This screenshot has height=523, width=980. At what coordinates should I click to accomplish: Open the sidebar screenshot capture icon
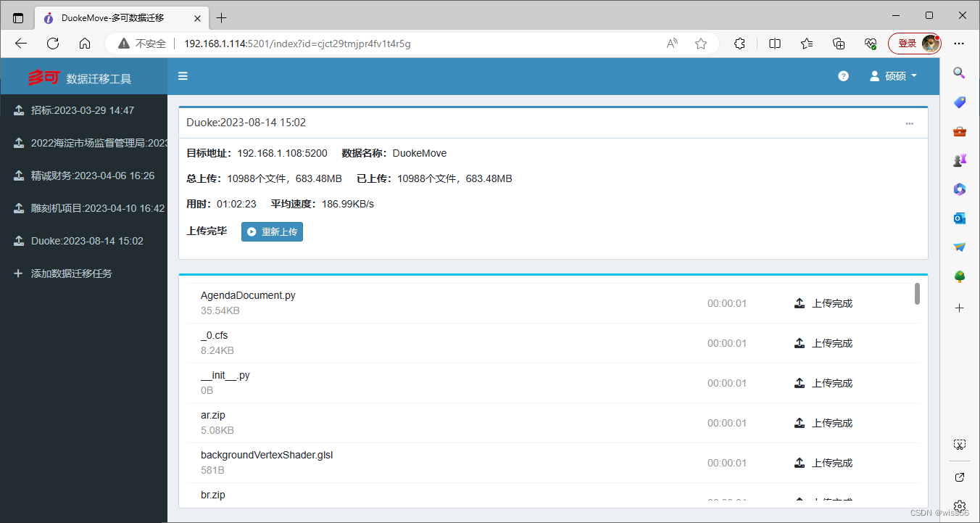[x=959, y=444]
